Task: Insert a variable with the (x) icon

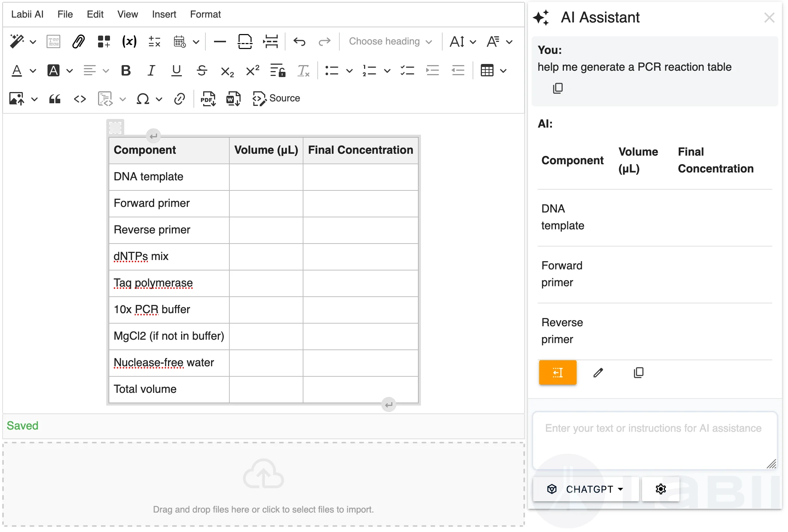Action: (x=129, y=42)
